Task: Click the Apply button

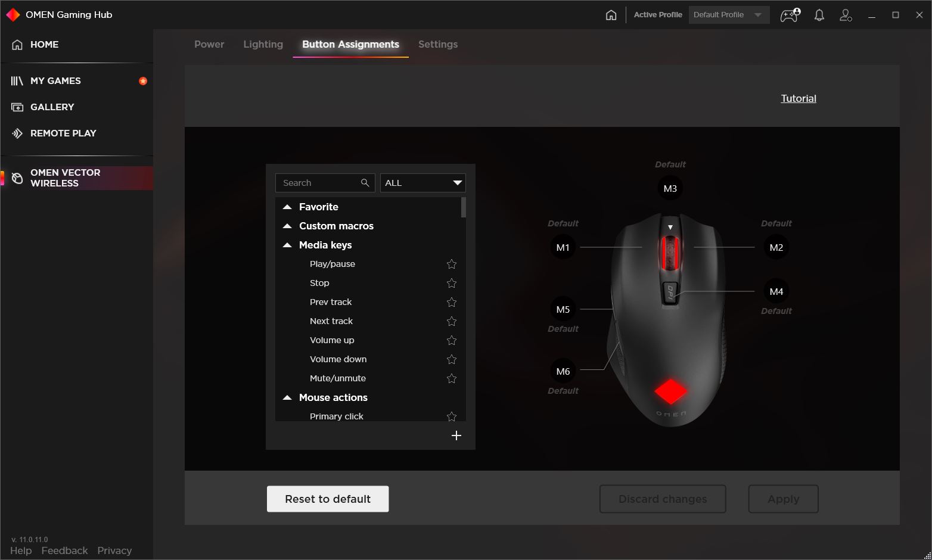Action: (x=783, y=499)
